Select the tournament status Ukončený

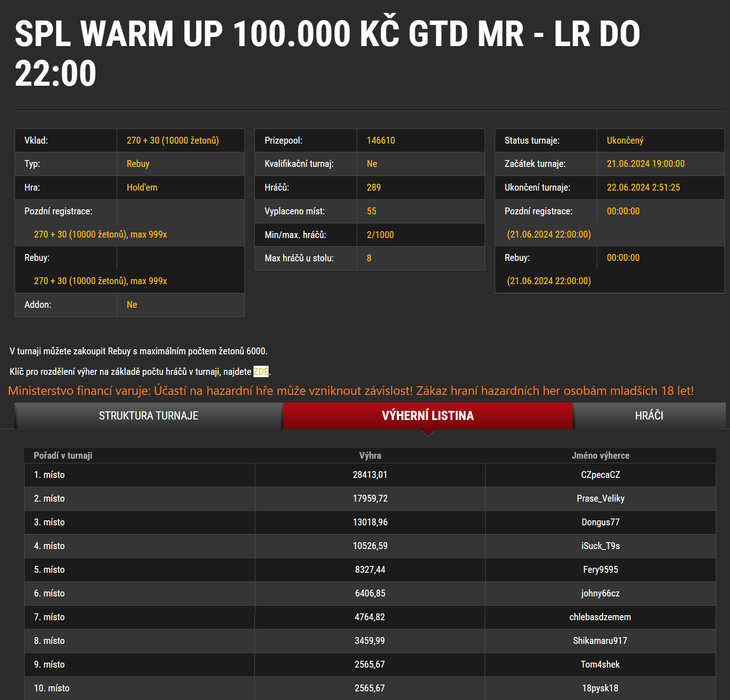tap(626, 140)
